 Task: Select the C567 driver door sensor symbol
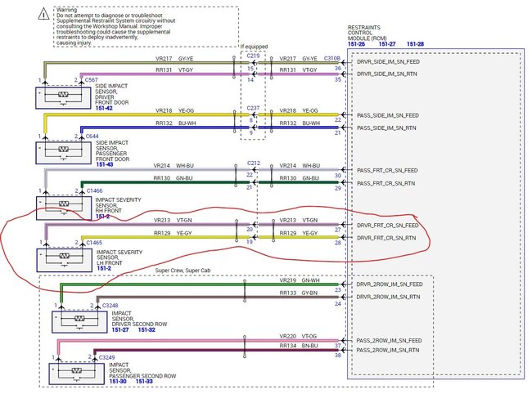coord(64,98)
